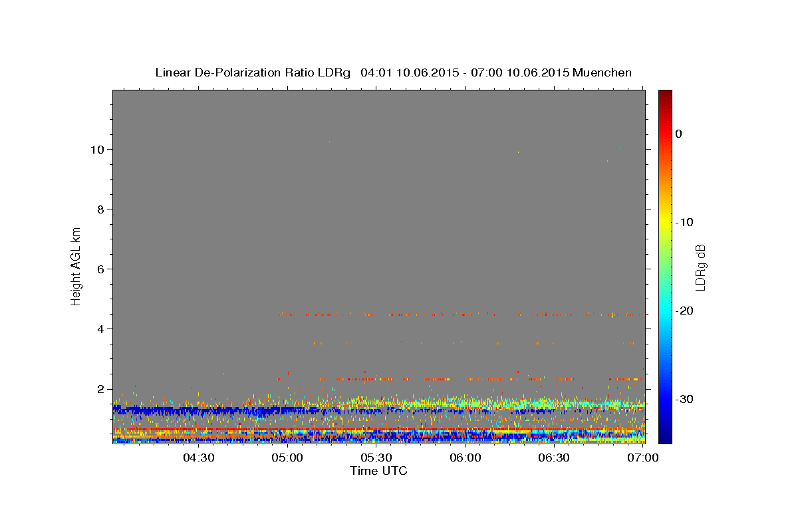Click the 05:00 time tick label
The height and width of the screenshot is (532, 798).
tap(288, 458)
